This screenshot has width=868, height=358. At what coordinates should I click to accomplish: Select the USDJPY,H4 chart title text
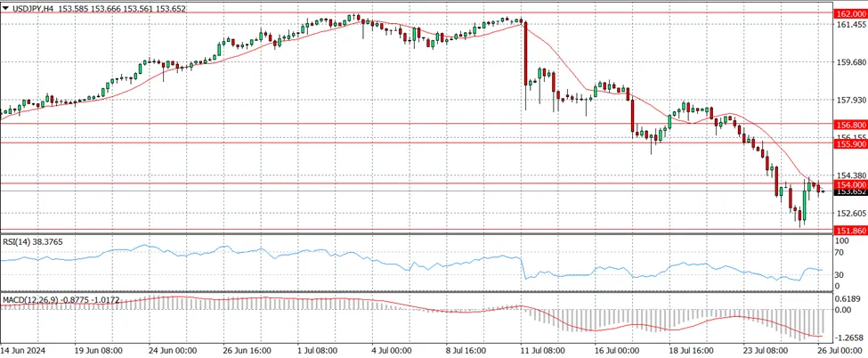click(34, 9)
